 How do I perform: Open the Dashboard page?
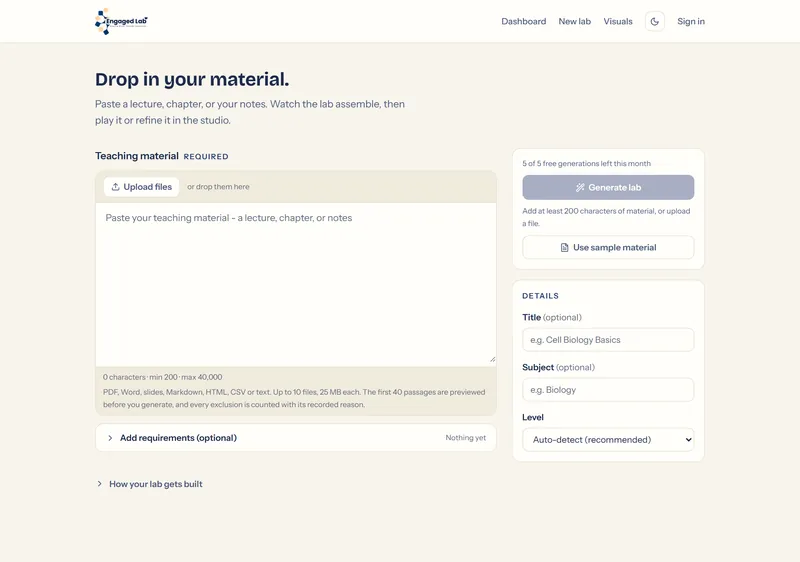point(523,21)
